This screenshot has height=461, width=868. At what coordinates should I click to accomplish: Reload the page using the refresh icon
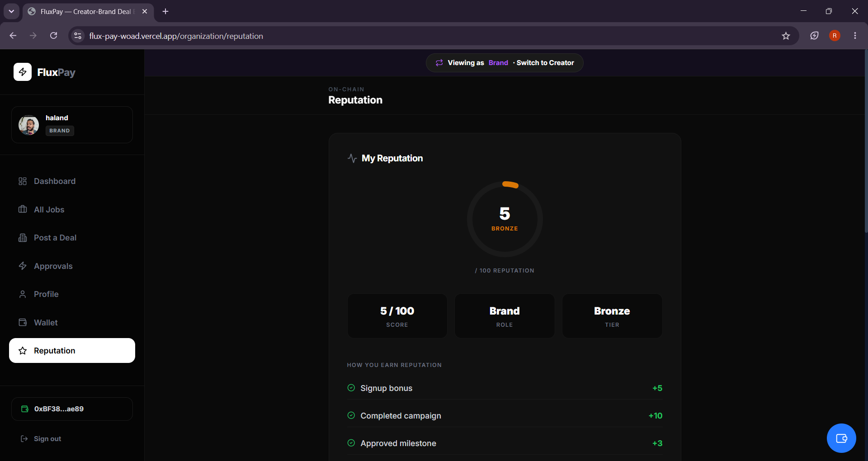click(x=53, y=36)
